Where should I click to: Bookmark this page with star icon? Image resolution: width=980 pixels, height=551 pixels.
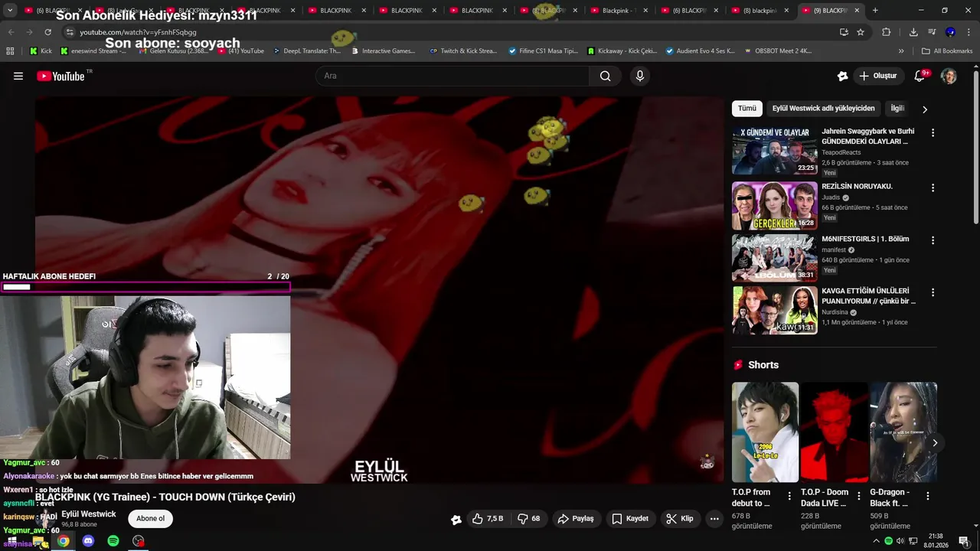pyautogui.click(x=861, y=32)
